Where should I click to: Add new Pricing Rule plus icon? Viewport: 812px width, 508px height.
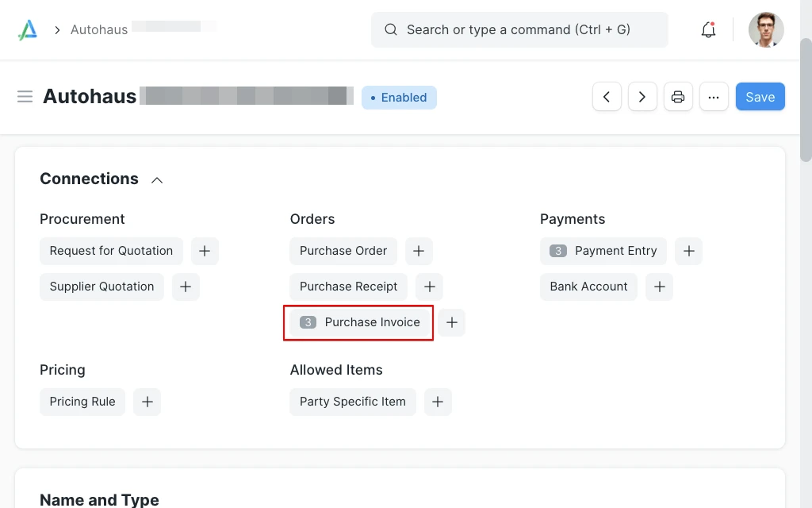[x=147, y=402]
